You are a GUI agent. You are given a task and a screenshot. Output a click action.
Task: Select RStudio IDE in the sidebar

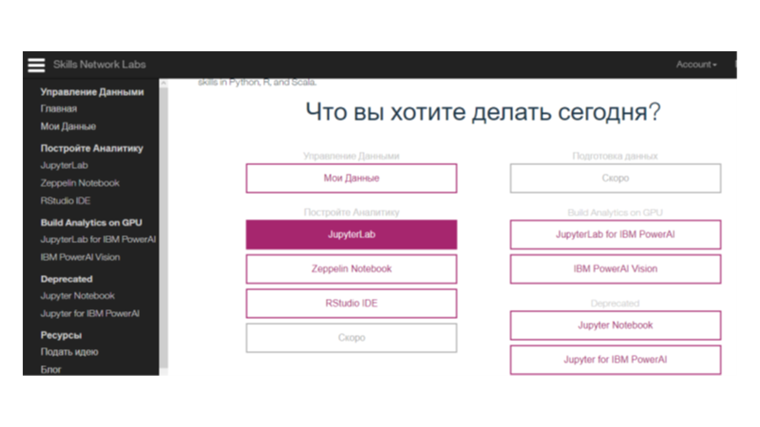pos(65,201)
